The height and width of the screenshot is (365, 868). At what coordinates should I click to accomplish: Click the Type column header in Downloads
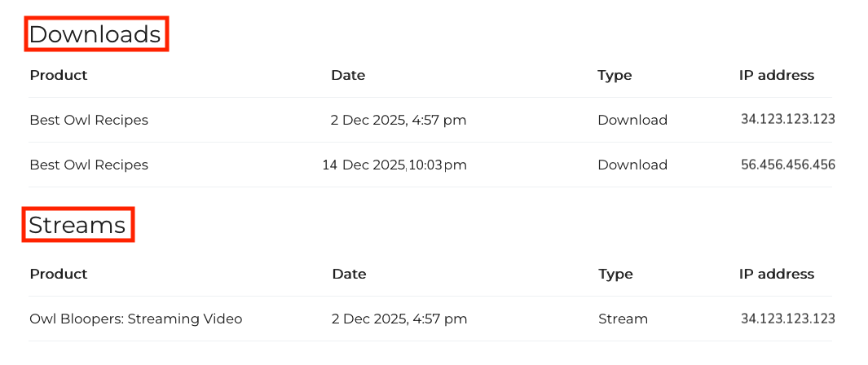tap(615, 75)
